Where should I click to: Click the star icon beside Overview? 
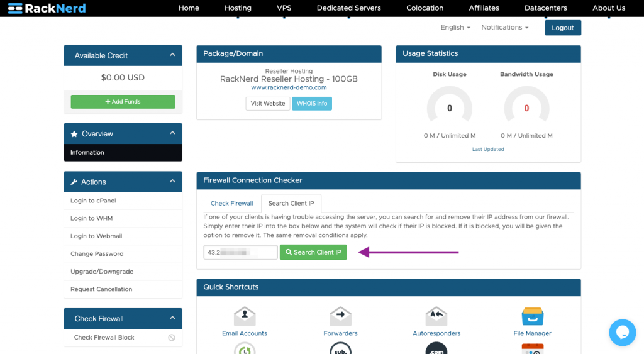74,134
